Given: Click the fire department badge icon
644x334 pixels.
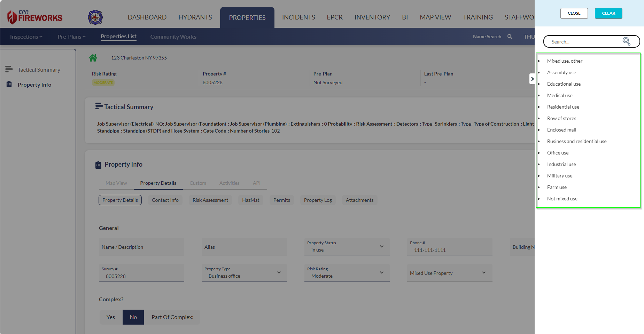Looking at the screenshot, I should click(95, 17).
